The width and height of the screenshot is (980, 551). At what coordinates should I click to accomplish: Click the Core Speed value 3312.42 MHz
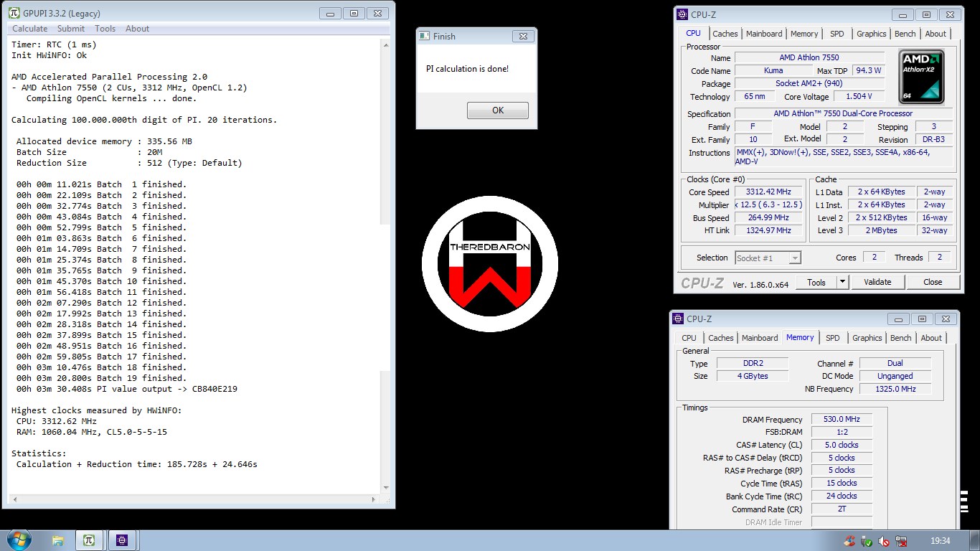pyautogui.click(x=768, y=192)
